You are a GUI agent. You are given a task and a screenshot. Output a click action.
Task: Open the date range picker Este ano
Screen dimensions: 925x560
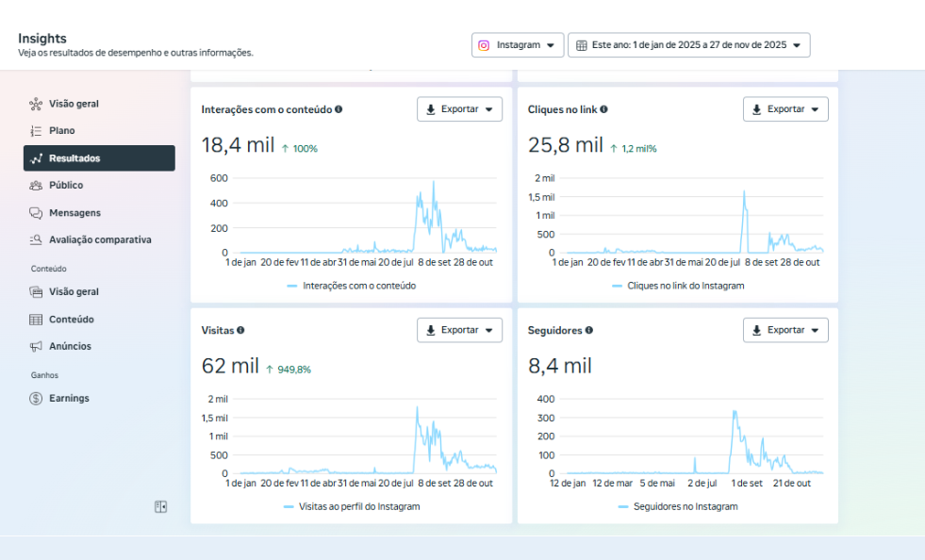(x=688, y=45)
